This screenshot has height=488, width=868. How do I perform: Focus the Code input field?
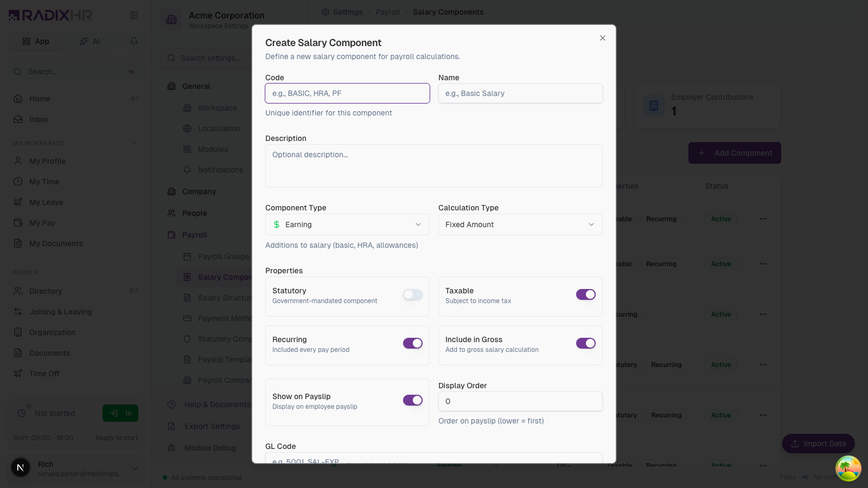pos(347,93)
